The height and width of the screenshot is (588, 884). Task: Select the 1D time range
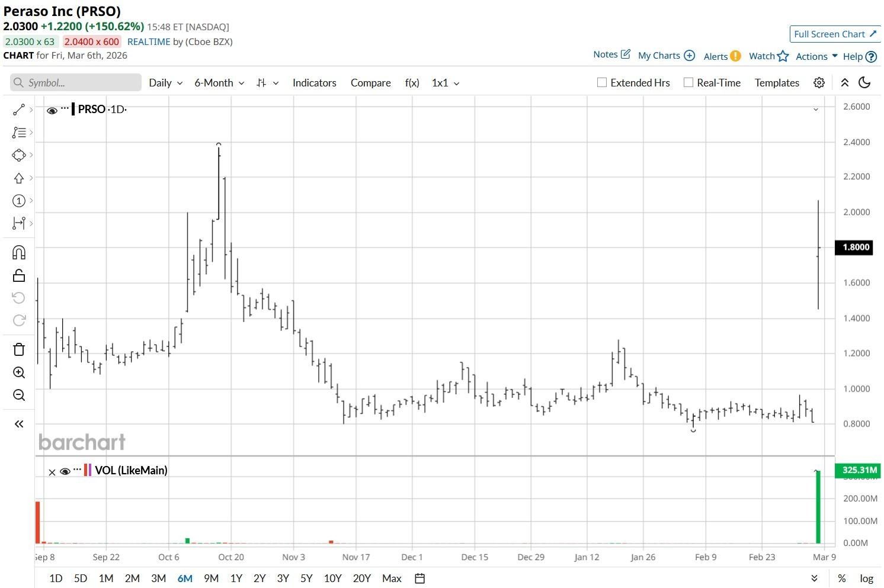tap(56, 579)
